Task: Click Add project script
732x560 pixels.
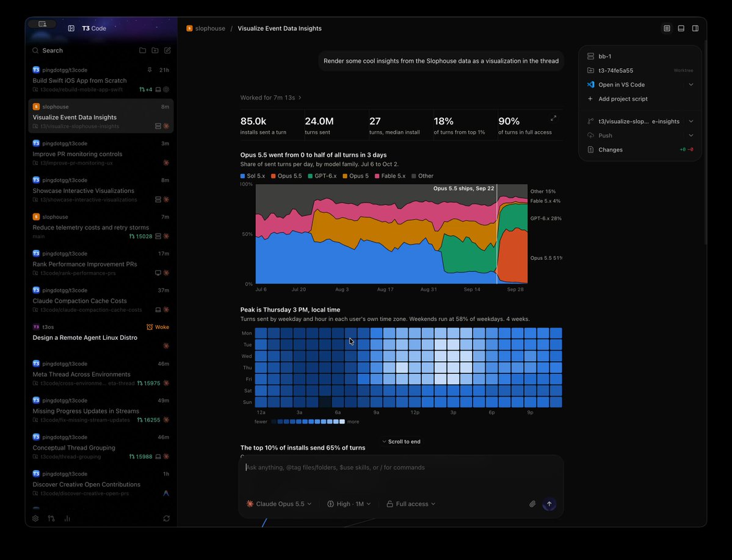Action: point(624,99)
